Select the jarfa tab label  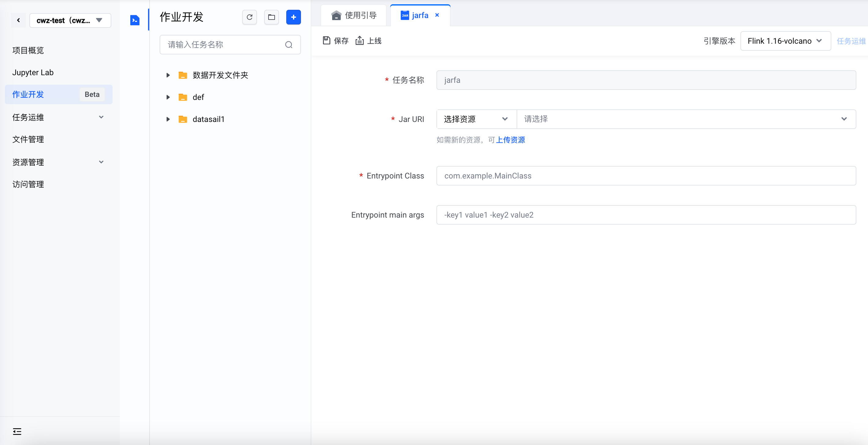(420, 16)
